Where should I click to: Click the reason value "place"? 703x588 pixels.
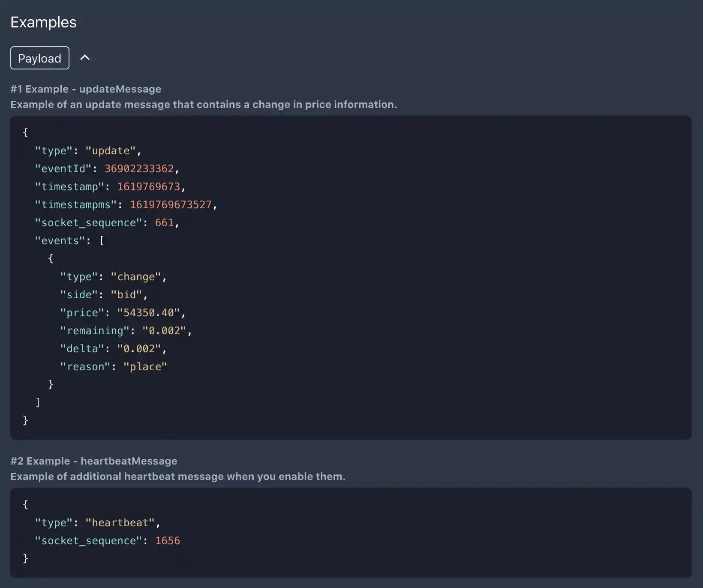pyautogui.click(x=145, y=367)
